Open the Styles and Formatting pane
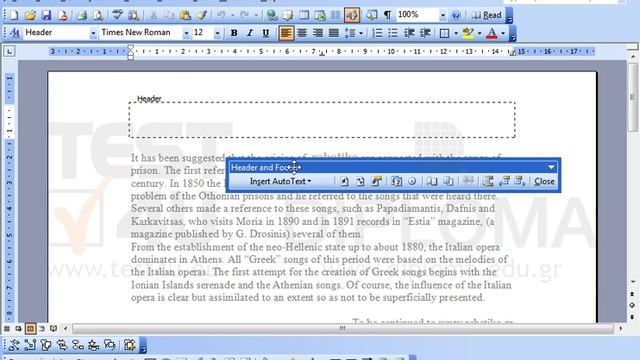This screenshot has width=640, height=360. pos(14,33)
